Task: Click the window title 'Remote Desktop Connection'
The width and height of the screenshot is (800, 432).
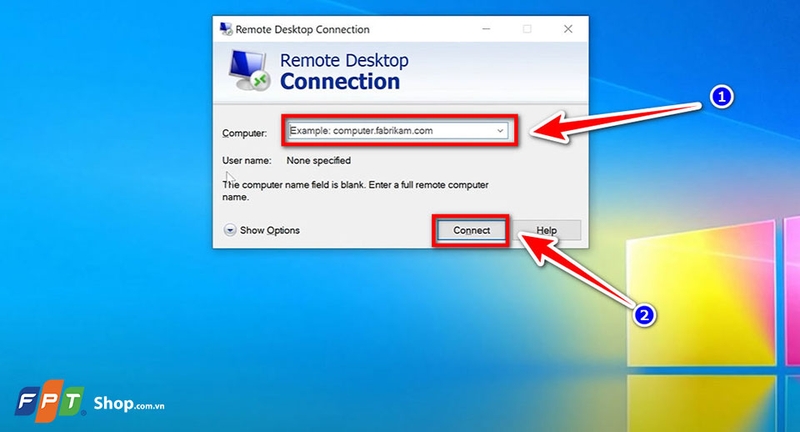Action: (302, 30)
